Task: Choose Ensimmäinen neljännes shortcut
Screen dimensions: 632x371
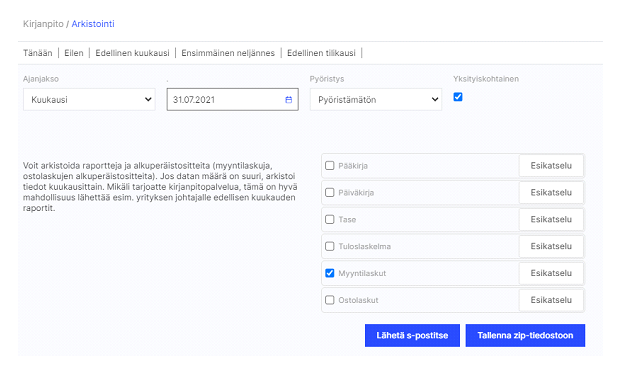Action: [x=228, y=53]
